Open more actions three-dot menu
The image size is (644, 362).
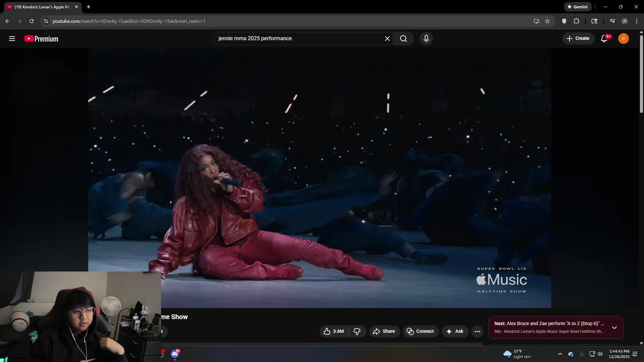(477, 331)
